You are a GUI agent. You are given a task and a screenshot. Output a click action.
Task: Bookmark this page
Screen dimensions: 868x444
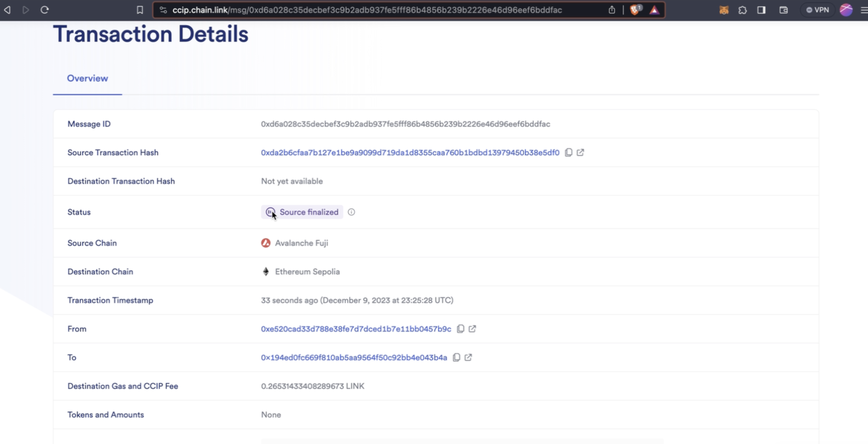click(140, 10)
